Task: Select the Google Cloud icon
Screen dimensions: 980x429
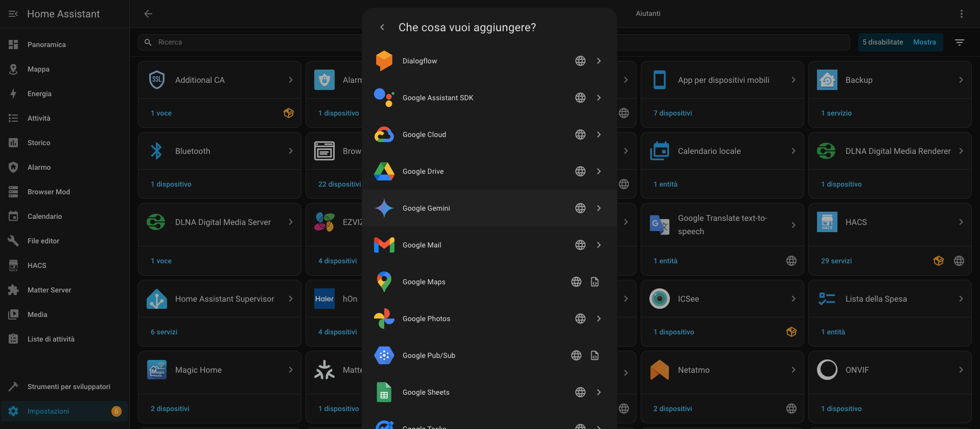Action: pyautogui.click(x=384, y=134)
